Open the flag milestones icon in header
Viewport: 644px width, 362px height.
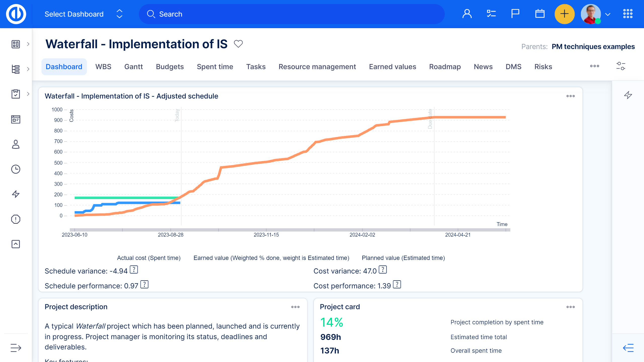(x=515, y=14)
